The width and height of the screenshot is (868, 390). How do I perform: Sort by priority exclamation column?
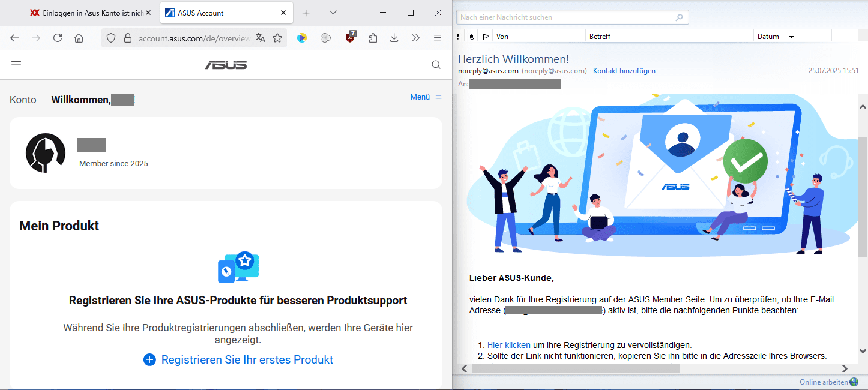[458, 37]
